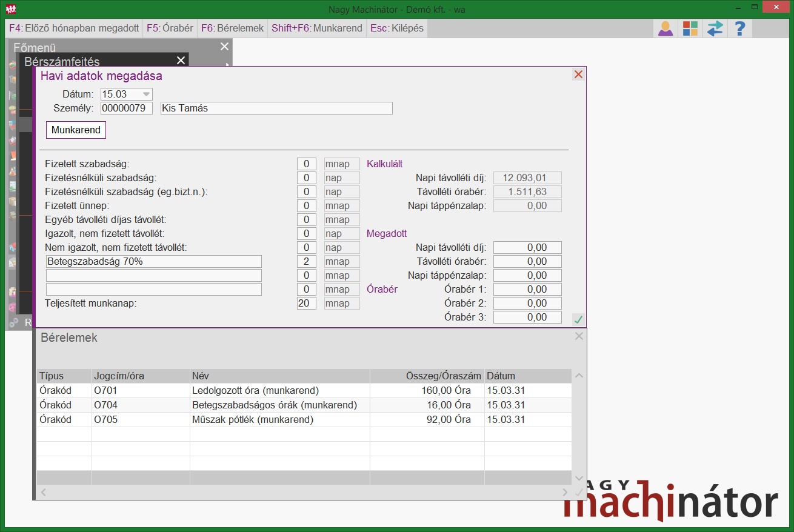794x532 pixels.
Task: Select the O704 code cell
Action: coord(141,405)
